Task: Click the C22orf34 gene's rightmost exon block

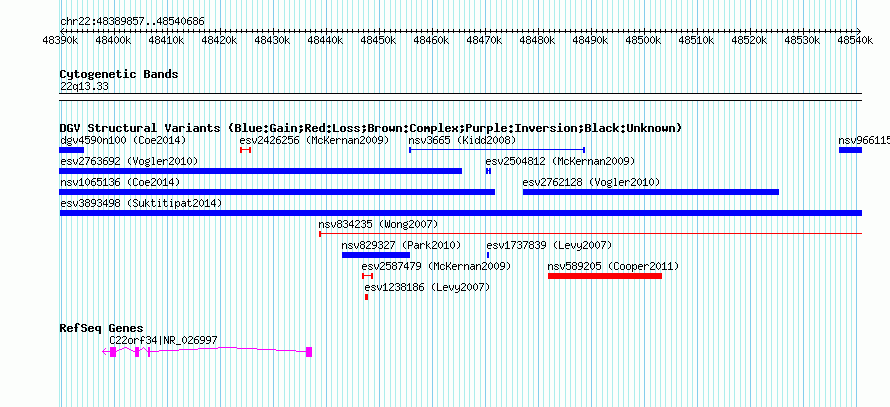Action: (309, 352)
